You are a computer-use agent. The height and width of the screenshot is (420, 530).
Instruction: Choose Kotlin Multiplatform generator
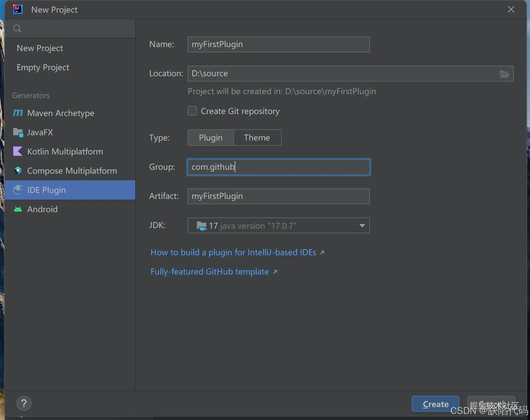(x=70, y=151)
